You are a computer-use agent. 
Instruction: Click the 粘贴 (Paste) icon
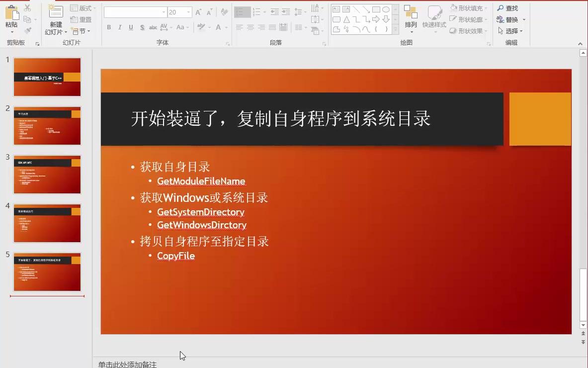[11, 14]
